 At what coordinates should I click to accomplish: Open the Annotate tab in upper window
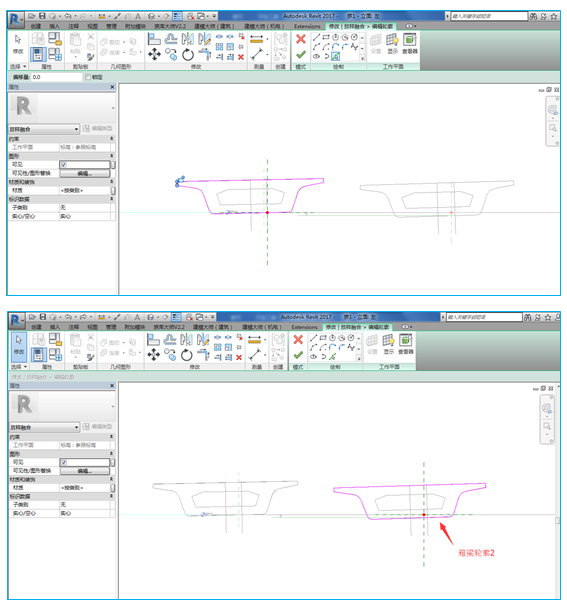tap(73, 26)
